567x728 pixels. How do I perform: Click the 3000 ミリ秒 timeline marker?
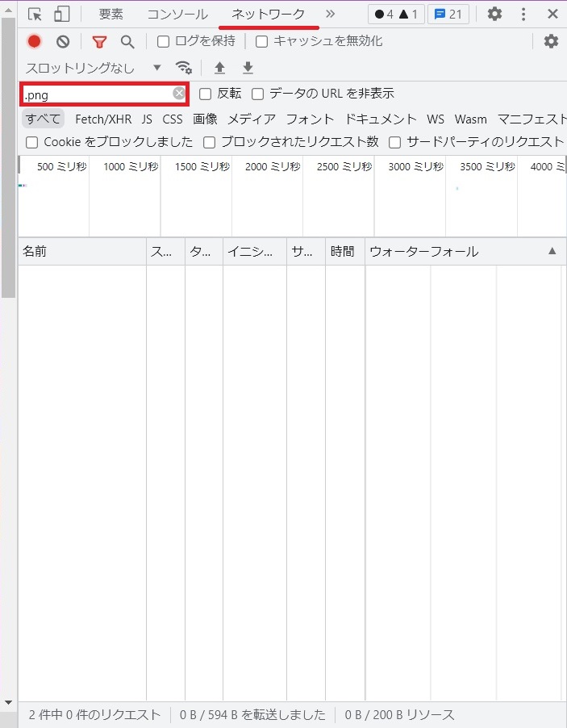416,167
